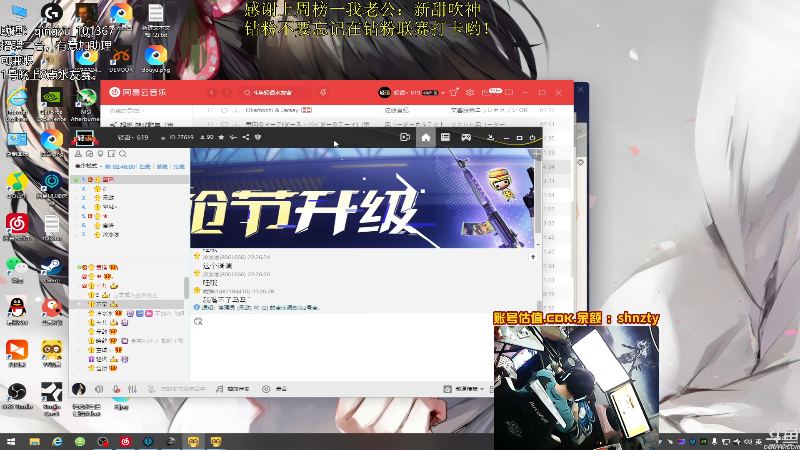Open the WeChat desktop shortcut
Viewport: 800px width, 450px height.
tap(17, 269)
